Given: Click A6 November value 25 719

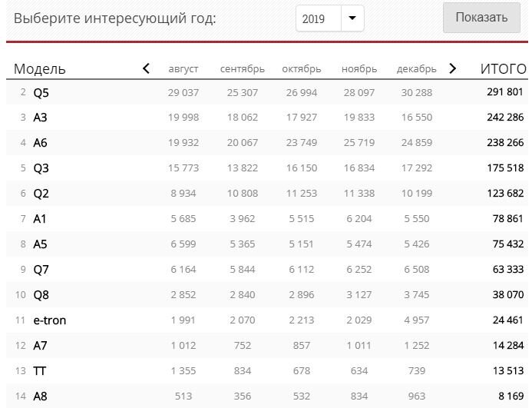Looking at the screenshot, I should click(359, 143).
